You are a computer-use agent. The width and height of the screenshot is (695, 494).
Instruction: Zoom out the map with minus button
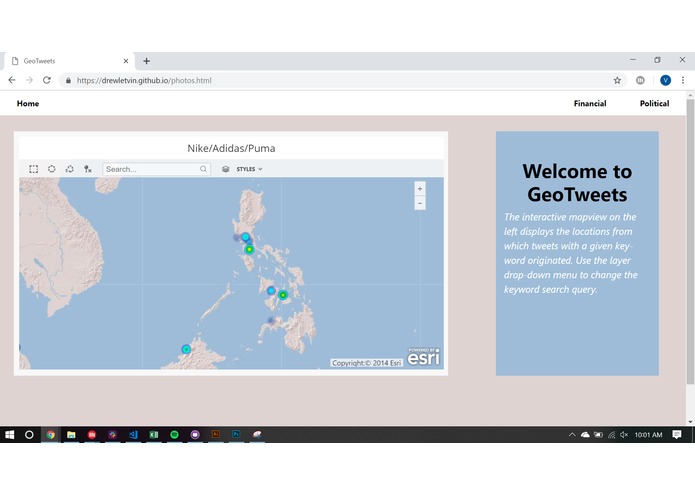420,203
